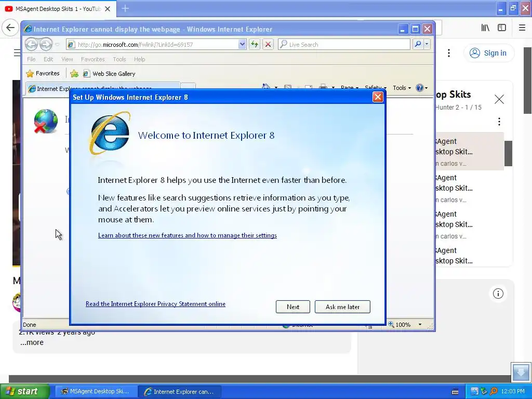Click the zoom magnifier in IE status bar
This screenshot has height=399, width=532.
click(x=391, y=324)
